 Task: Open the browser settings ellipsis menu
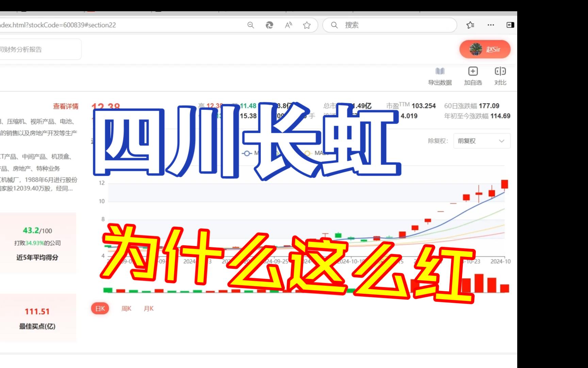(491, 25)
